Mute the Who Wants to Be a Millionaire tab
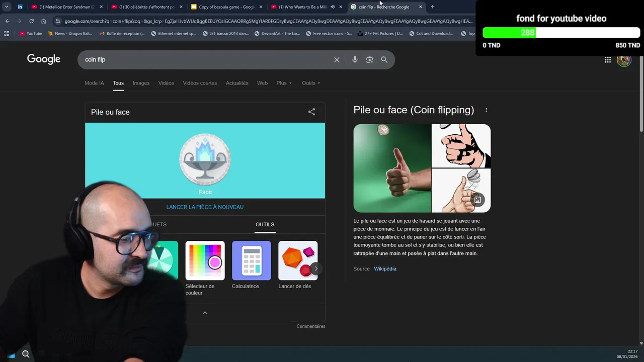 (333, 7)
